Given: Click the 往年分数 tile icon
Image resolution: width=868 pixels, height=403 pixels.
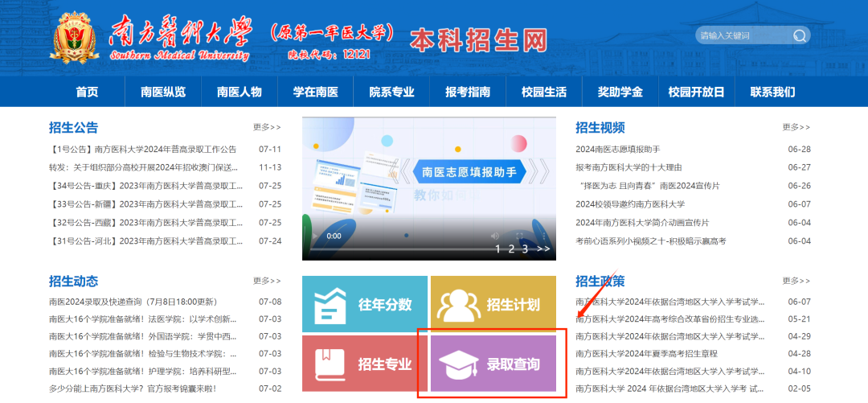Looking at the screenshot, I should [x=330, y=304].
